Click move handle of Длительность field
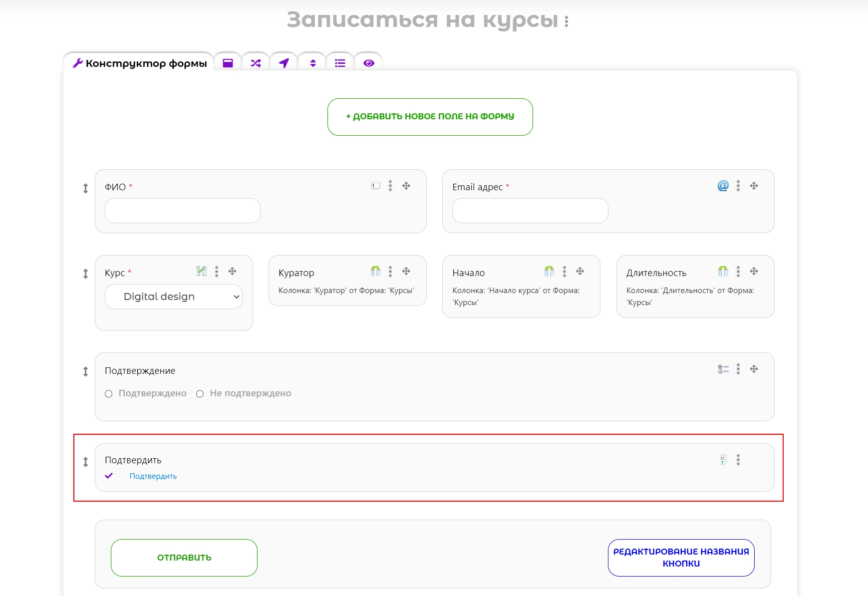Viewport: 868px width, 596px height. 754,271
